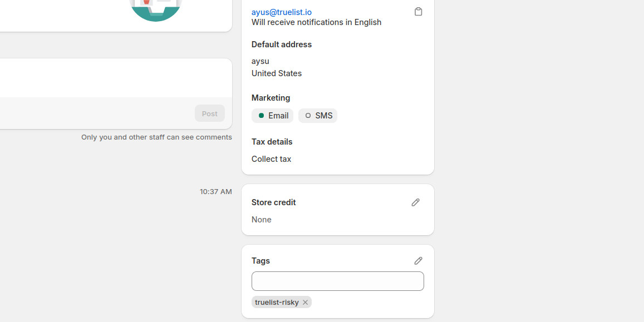Click the Post comment button
The height and width of the screenshot is (322, 644).
209,113
